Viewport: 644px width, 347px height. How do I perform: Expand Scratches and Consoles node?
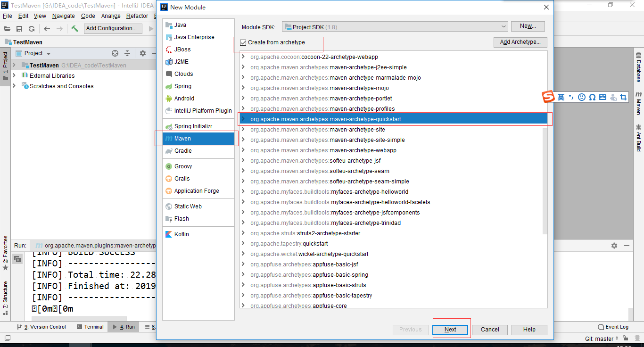14,86
